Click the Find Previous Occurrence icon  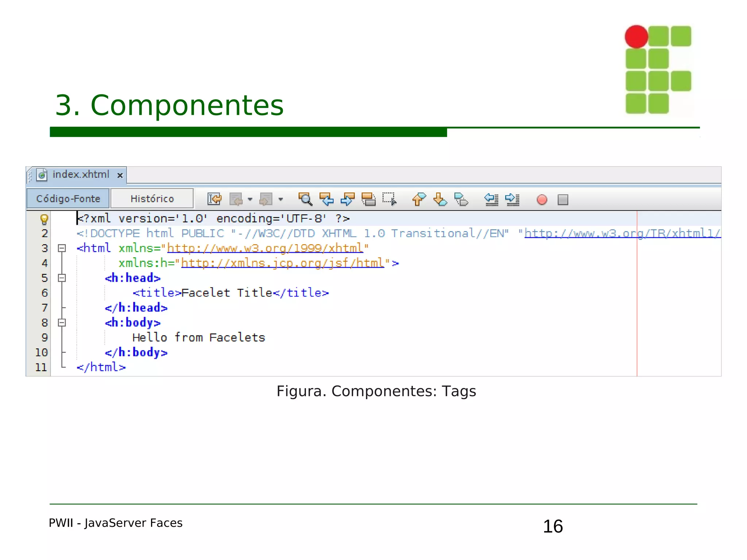click(326, 199)
